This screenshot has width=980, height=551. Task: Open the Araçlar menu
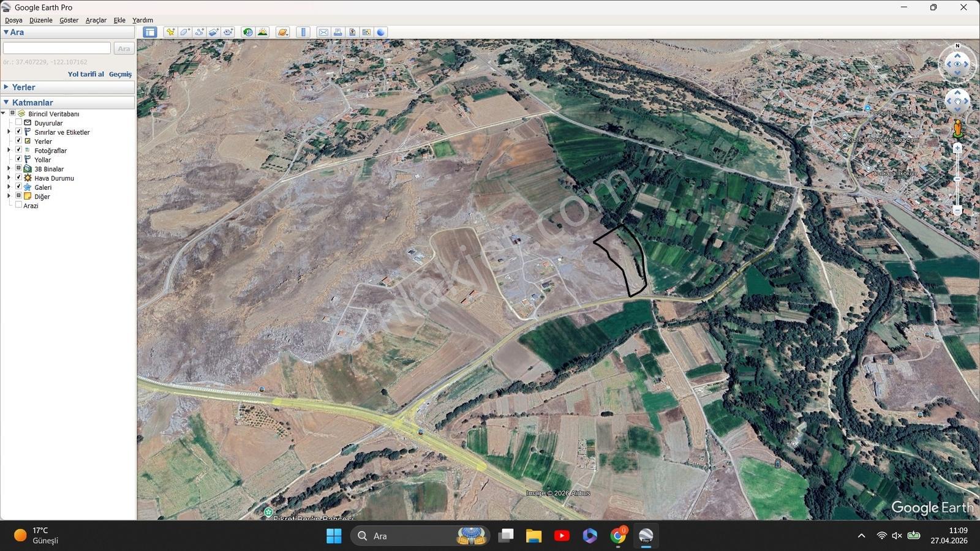96,20
